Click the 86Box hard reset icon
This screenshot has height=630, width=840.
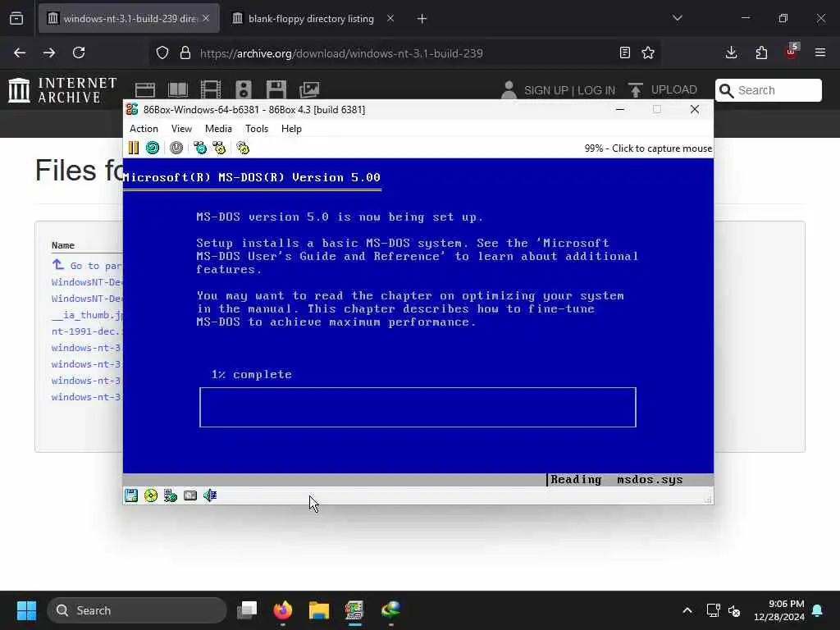(x=153, y=148)
